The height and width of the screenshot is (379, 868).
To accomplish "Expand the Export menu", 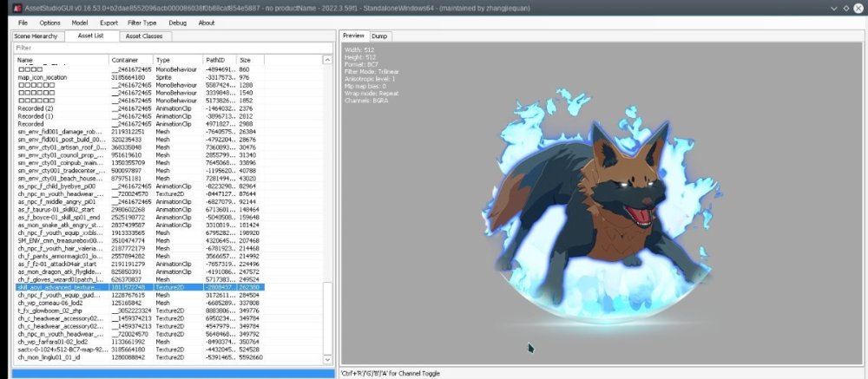I will (x=108, y=23).
